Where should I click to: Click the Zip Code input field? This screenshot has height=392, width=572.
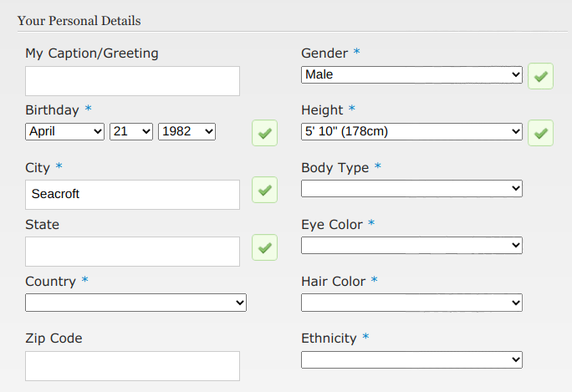click(x=132, y=366)
